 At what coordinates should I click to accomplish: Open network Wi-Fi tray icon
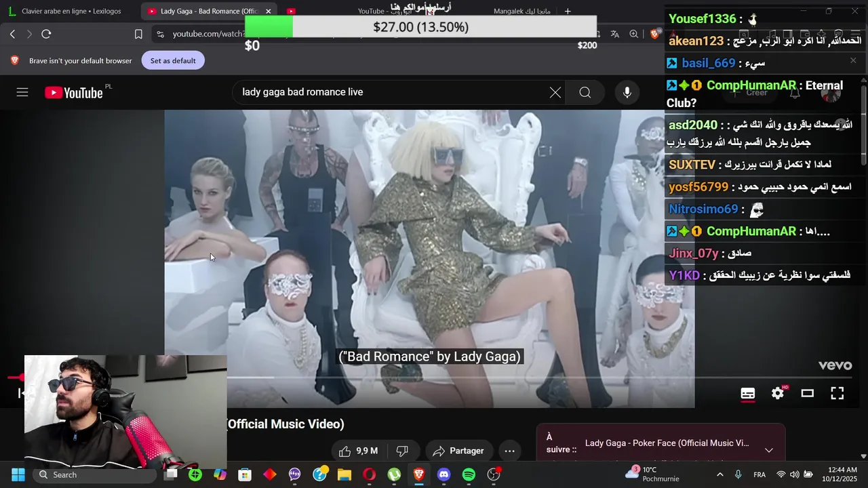pos(781,474)
